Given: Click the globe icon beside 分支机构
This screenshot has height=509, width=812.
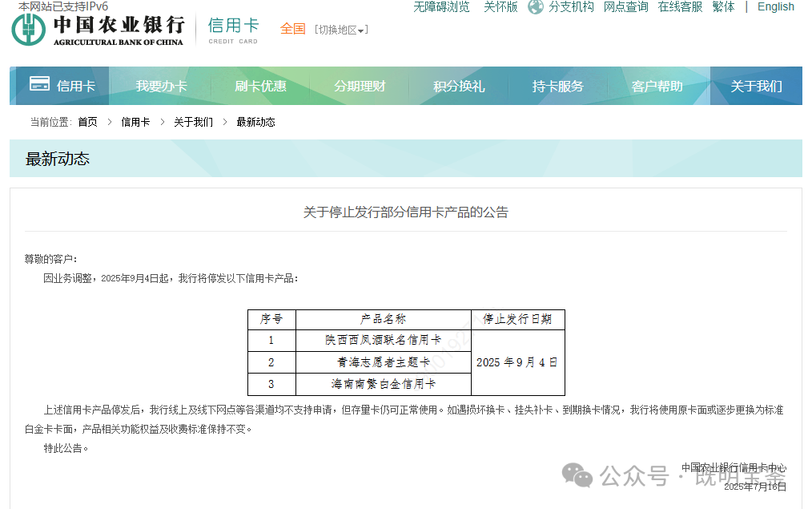Looking at the screenshot, I should point(535,7).
